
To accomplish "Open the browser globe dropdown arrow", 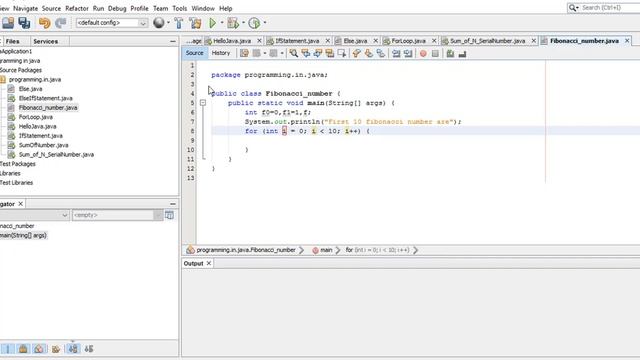I will (x=168, y=23).
